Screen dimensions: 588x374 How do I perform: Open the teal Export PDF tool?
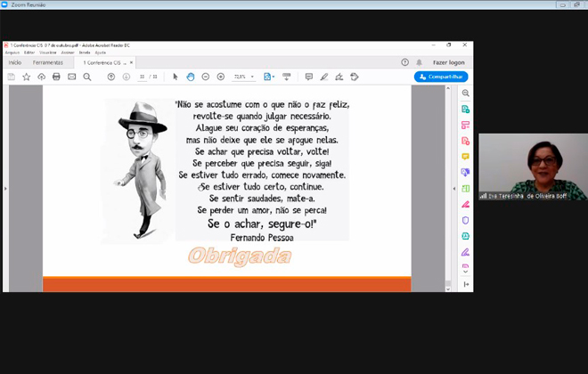465,109
